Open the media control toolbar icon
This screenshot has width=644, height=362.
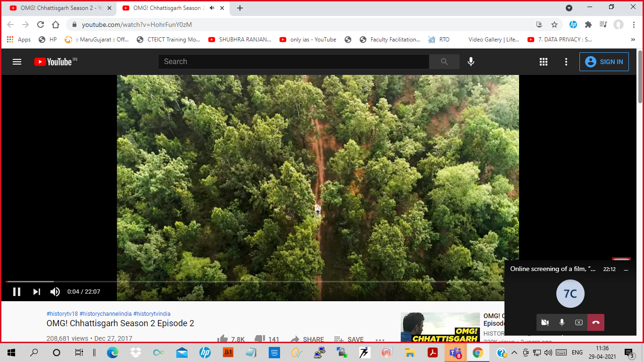[x=603, y=25]
